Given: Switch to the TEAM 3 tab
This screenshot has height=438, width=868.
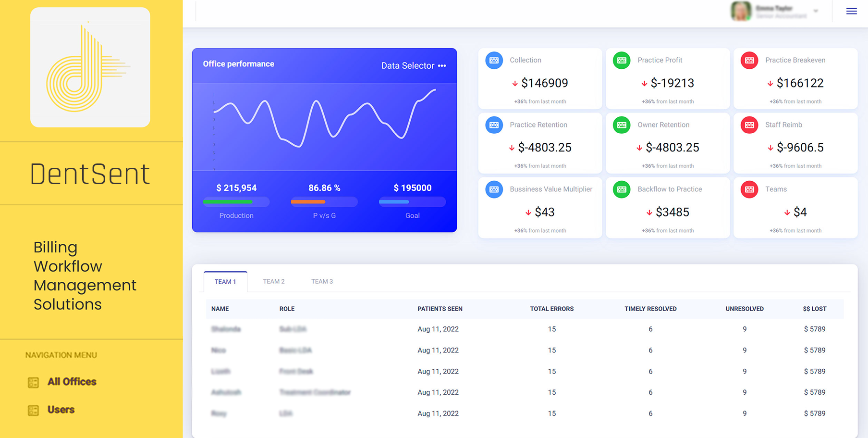Looking at the screenshot, I should pos(322,282).
